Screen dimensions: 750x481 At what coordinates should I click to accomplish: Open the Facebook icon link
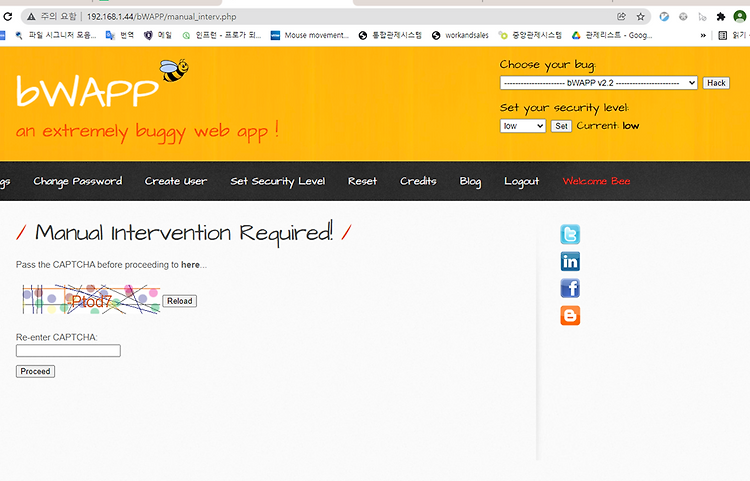(x=570, y=288)
